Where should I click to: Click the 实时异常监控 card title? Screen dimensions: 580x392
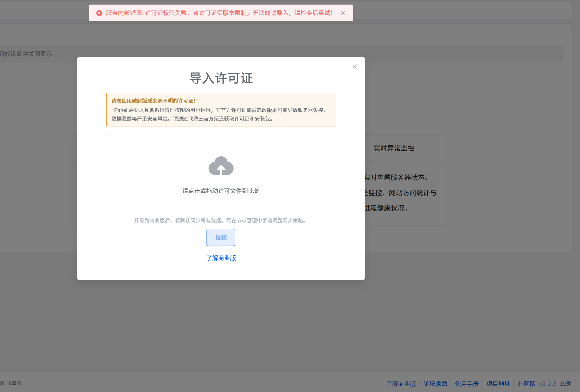click(x=394, y=148)
